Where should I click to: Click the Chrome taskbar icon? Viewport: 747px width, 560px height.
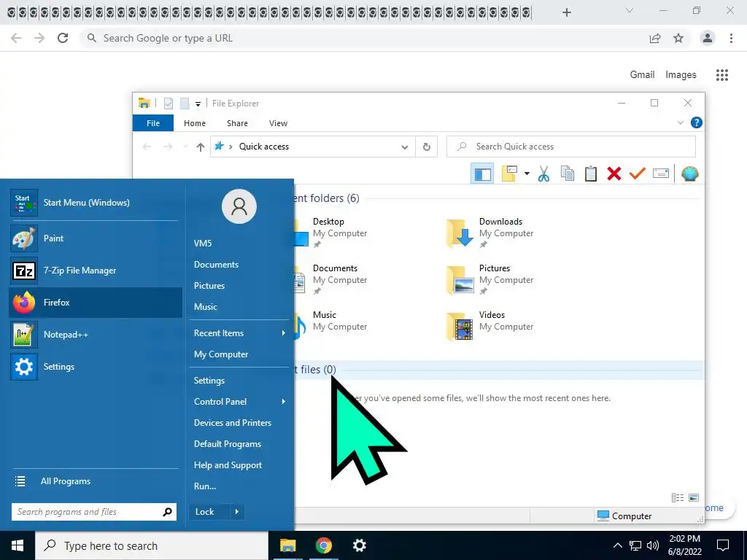(323, 545)
